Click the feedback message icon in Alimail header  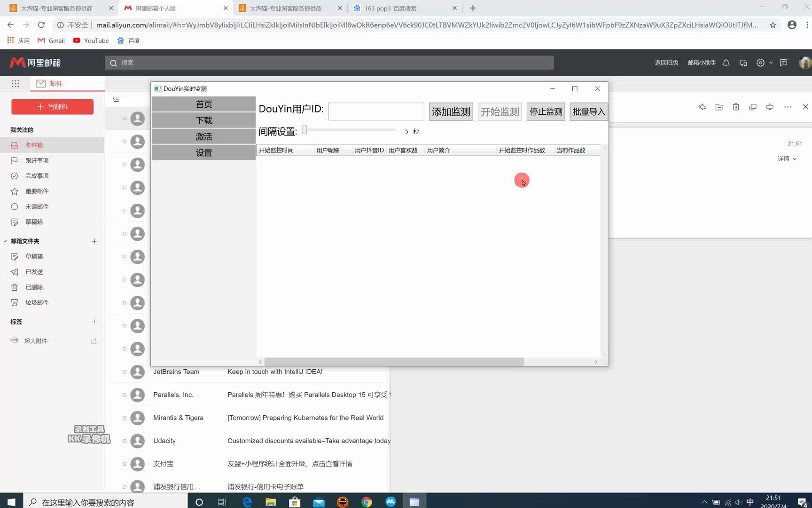coord(783,63)
